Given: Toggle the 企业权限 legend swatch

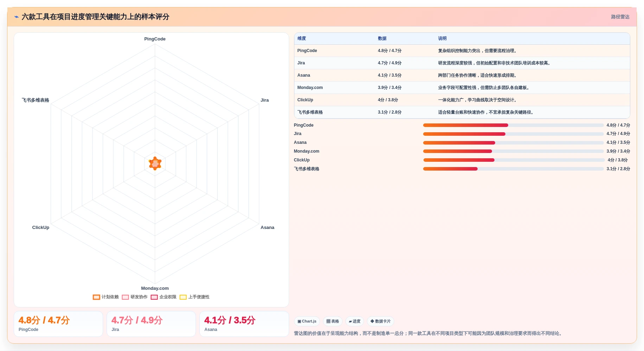Looking at the screenshot, I should (x=154, y=297).
